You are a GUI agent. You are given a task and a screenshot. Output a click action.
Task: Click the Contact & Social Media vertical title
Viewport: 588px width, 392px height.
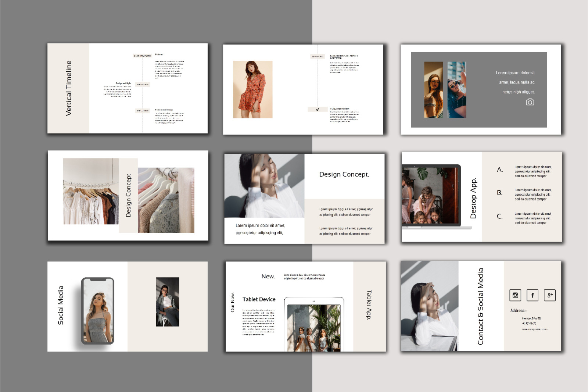(x=480, y=306)
